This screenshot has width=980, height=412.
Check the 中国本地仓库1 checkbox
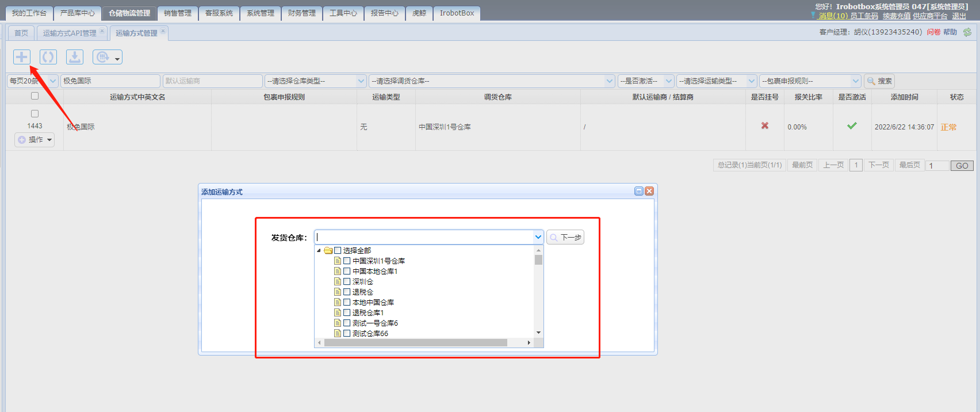coord(347,271)
